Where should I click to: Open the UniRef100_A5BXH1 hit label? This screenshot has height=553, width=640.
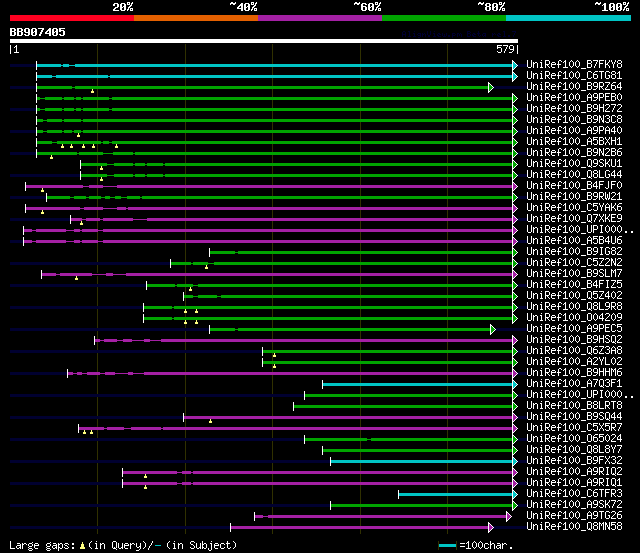[x=574, y=142]
